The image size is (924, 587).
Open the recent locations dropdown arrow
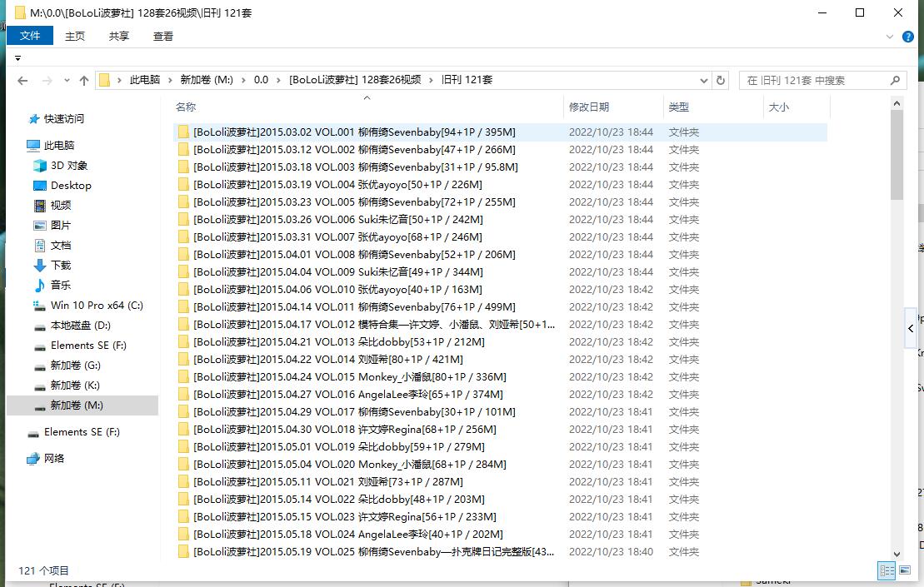coord(67,81)
